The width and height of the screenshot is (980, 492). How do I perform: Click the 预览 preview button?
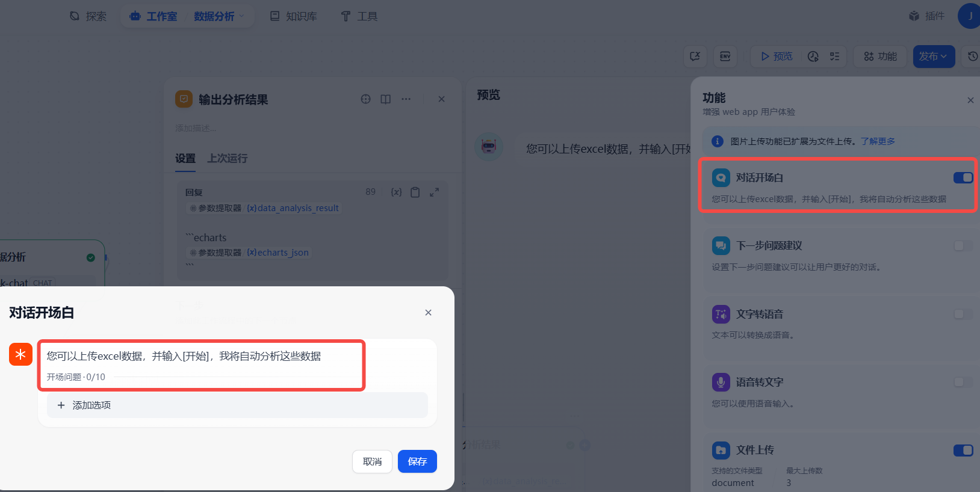[x=777, y=57]
